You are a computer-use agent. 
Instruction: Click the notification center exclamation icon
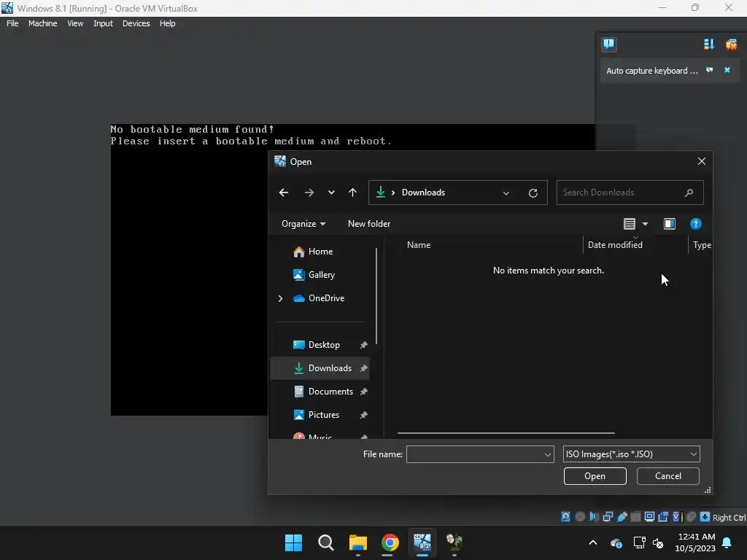(609, 44)
